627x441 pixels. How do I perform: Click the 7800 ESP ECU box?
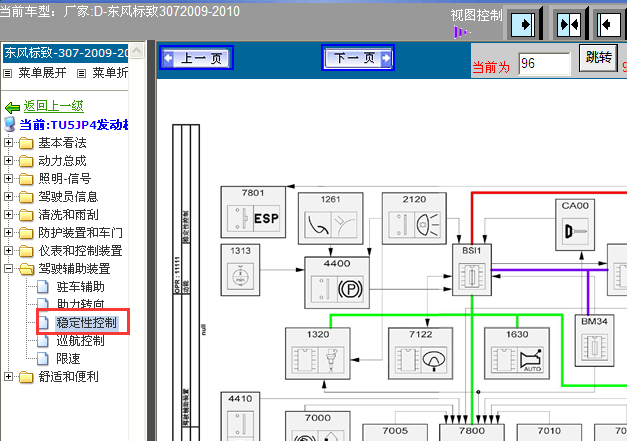472,433
